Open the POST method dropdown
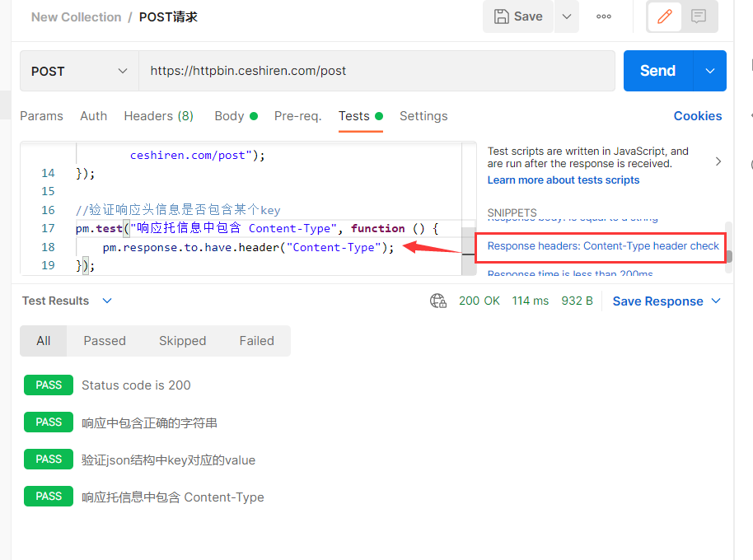Screen dimensions: 753x560 (x=79, y=71)
